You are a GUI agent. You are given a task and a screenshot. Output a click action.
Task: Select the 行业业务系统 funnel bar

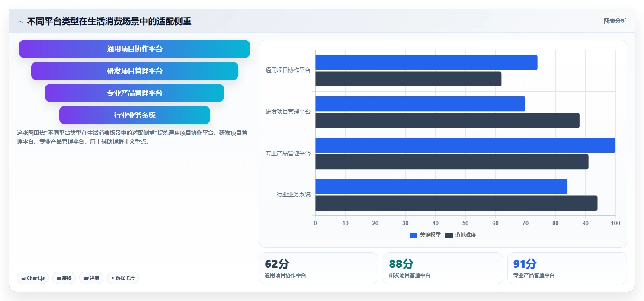[135, 115]
